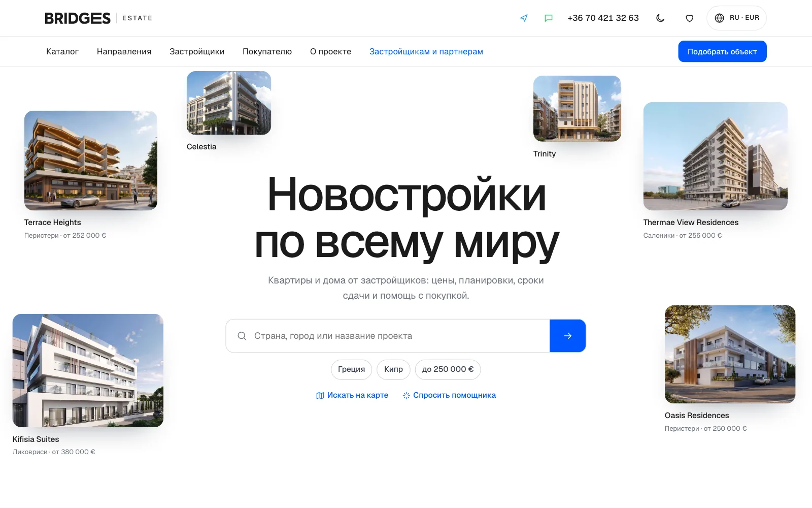Open the Застройщики menu item

tap(197, 51)
